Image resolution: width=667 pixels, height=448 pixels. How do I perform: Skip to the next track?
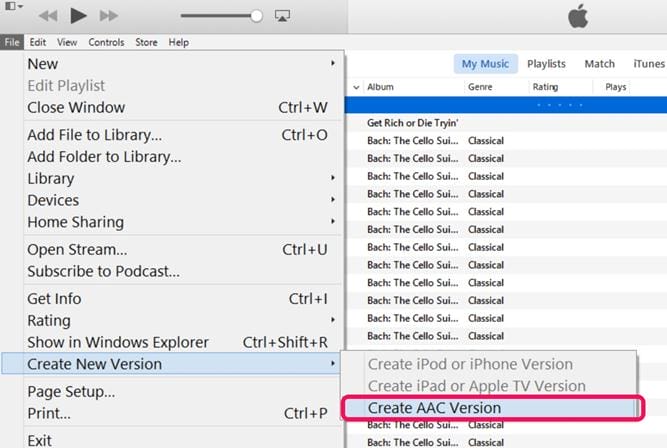click(x=109, y=15)
